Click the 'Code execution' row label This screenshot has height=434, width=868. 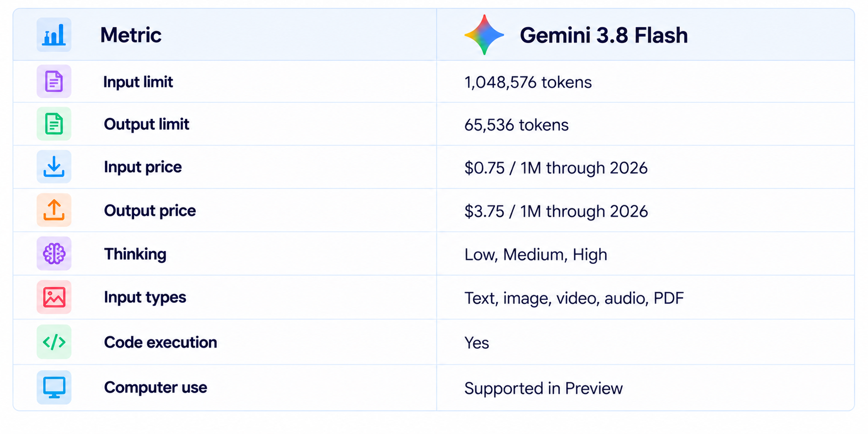click(x=160, y=342)
